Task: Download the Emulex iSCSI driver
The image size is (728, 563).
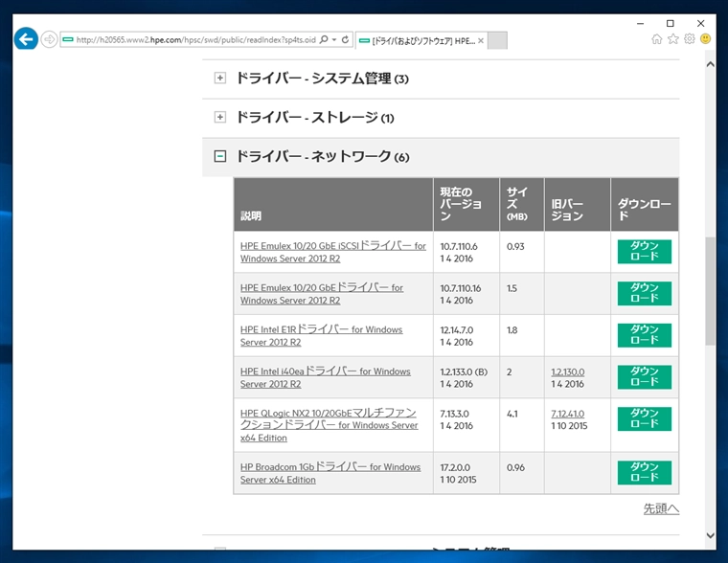Action: click(644, 252)
